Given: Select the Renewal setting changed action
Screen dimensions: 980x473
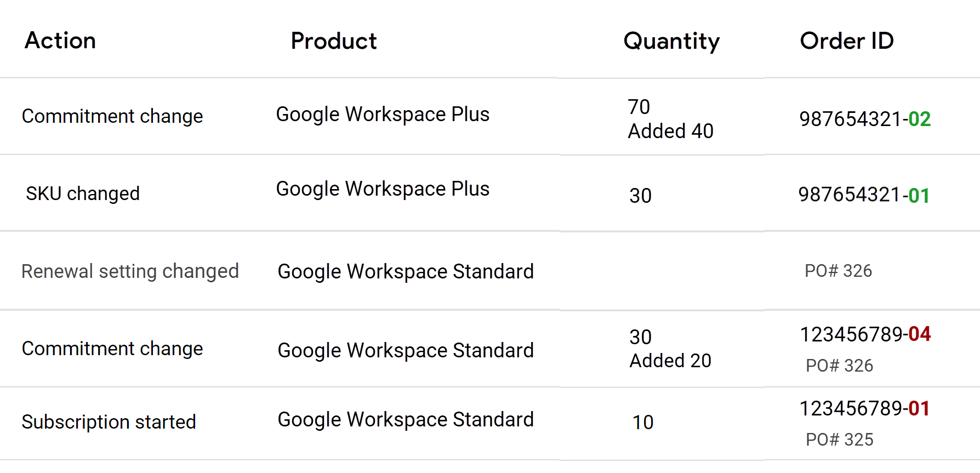Looking at the screenshot, I should [x=130, y=271].
